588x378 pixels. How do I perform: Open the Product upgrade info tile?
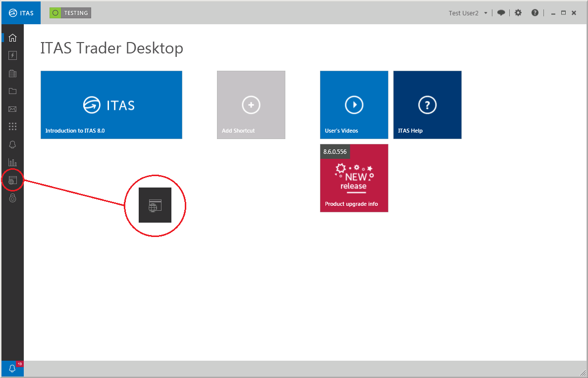[x=354, y=178]
